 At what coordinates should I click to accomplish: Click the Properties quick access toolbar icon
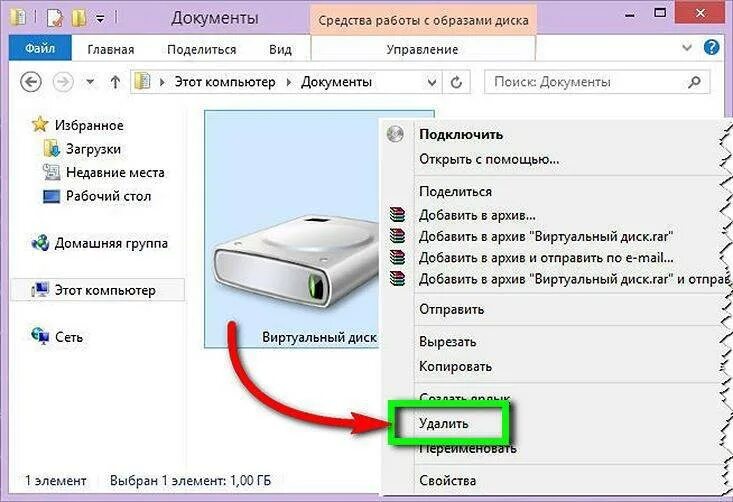coord(54,18)
